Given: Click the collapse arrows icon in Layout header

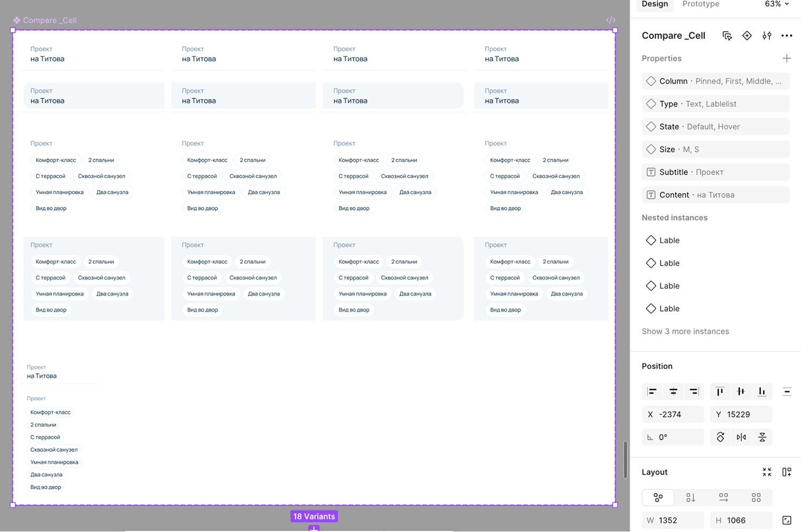Looking at the screenshot, I should [767, 472].
